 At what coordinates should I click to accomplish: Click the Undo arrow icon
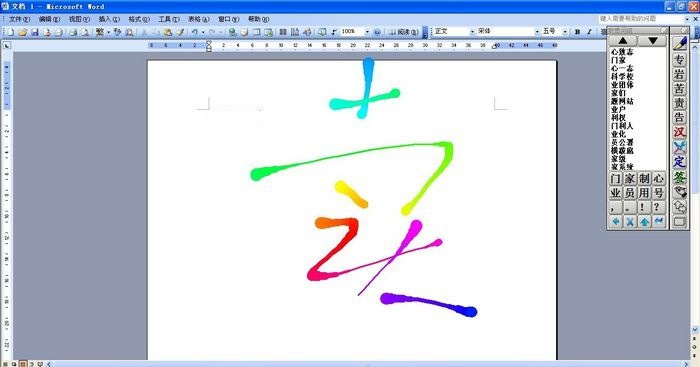coord(195,32)
